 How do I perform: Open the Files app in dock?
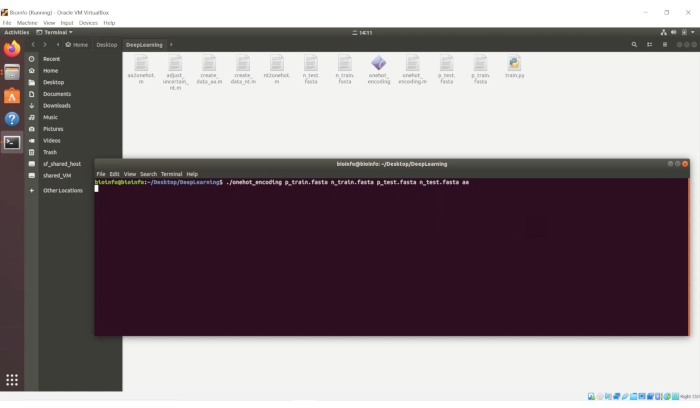pyautogui.click(x=12, y=72)
